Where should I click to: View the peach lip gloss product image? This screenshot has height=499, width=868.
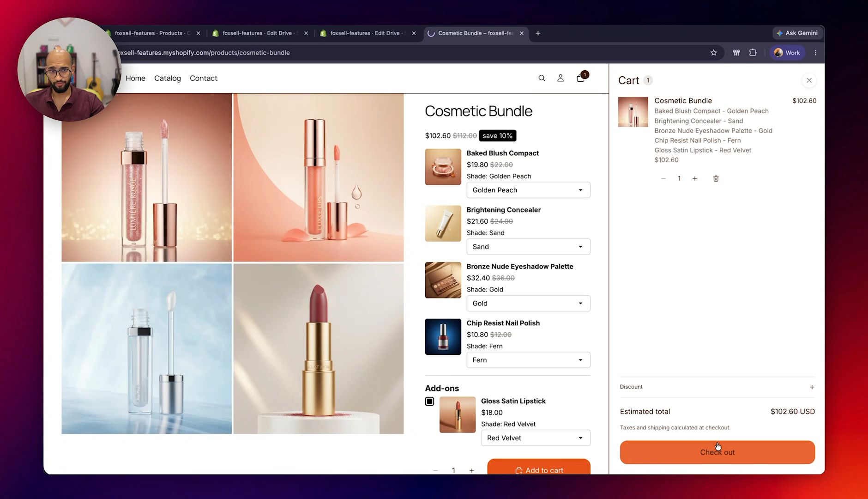click(319, 177)
